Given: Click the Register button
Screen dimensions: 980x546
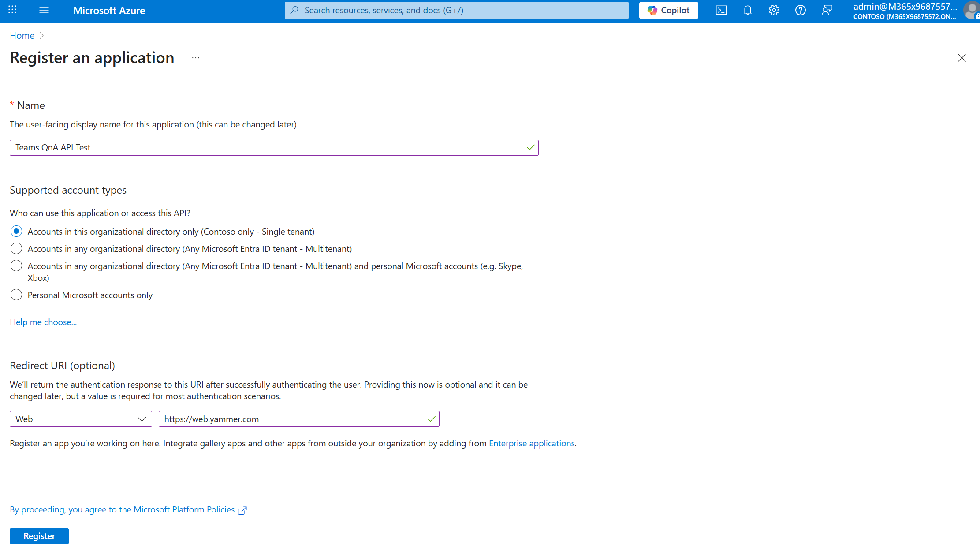Looking at the screenshot, I should tap(39, 536).
